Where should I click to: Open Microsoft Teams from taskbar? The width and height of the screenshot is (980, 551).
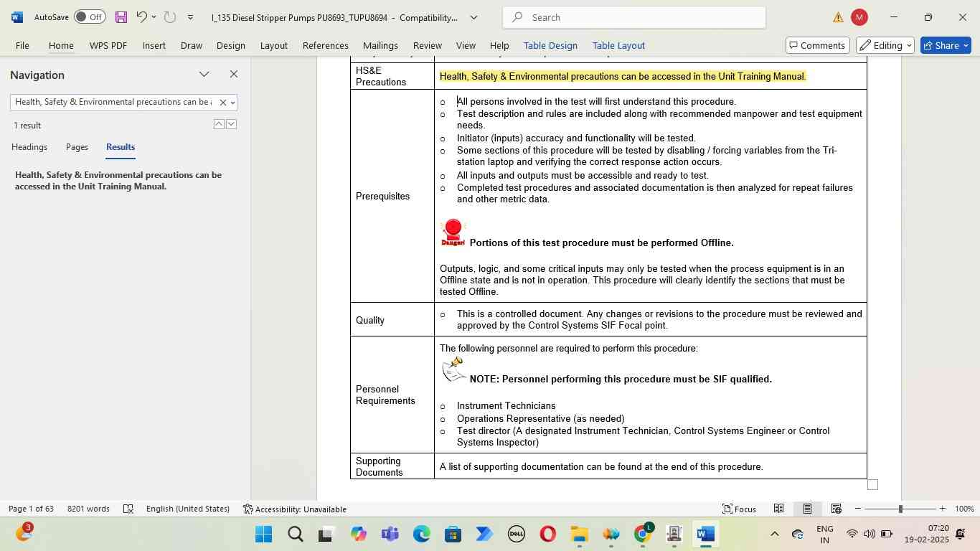click(x=390, y=534)
